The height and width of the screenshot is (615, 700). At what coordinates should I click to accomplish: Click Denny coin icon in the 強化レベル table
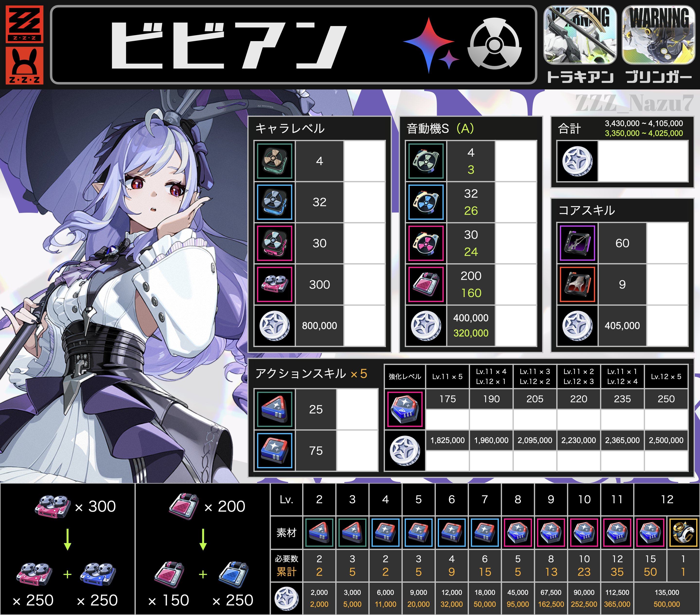pos(404,450)
